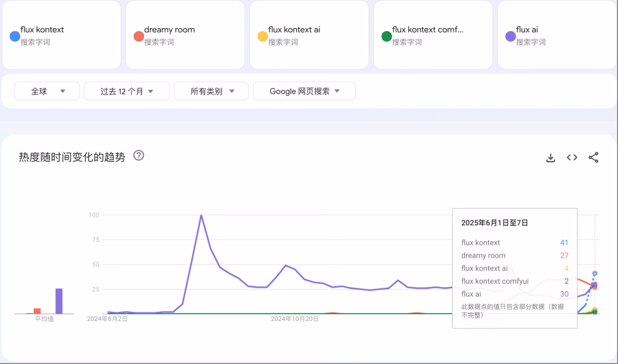Screen dimensions: 618x364
Task: Open the 所有类别 category dropdown
Action: tap(211, 91)
